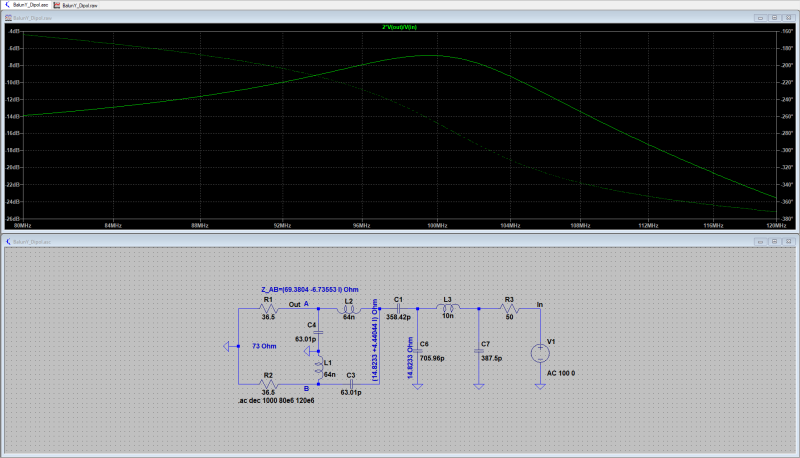Screen dimensions: 800x458
Task: Click the '705.96p' value of C6
Action: (x=432, y=358)
